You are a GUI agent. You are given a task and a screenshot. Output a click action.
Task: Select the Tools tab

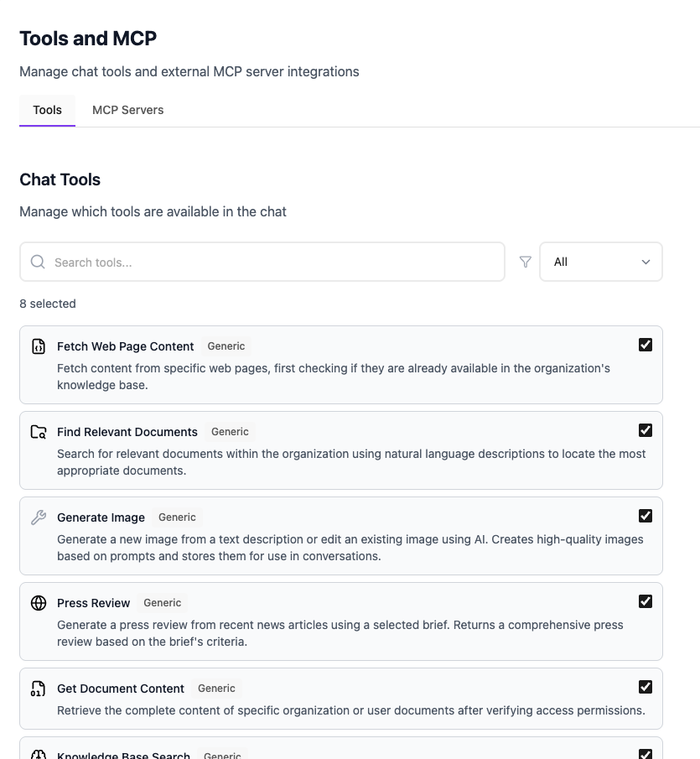(47, 110)
